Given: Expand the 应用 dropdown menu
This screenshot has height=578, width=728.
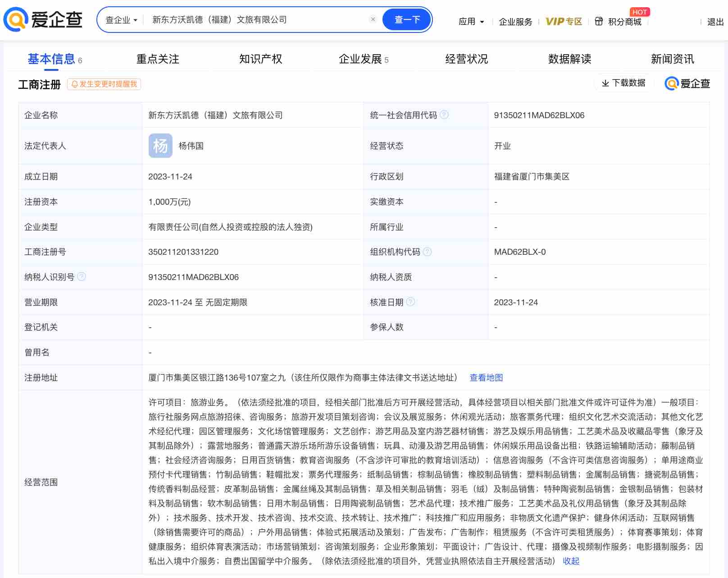Looking at the screenshot, I should coord(471,21).
